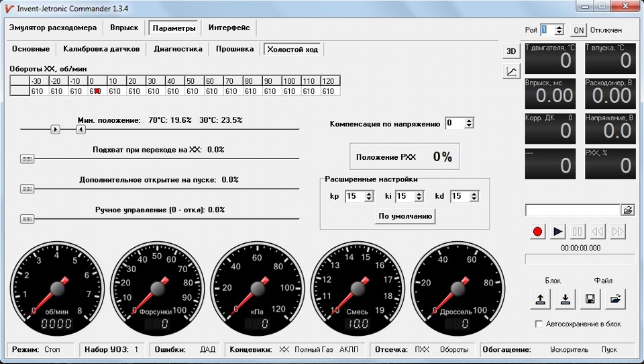The width and height of the screenshot is (644, 364).
Task: Click the Положение РХХ readout box
Action: (x=405, y=156)
